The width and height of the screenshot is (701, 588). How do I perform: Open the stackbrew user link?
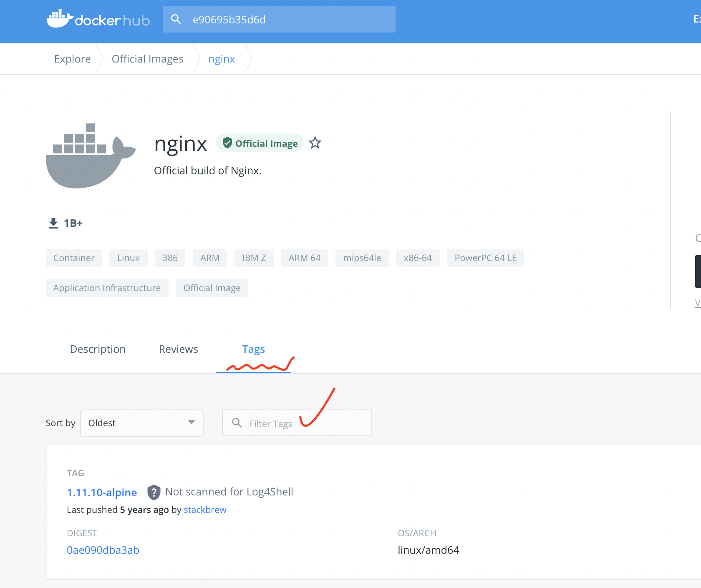coord(205,510)
